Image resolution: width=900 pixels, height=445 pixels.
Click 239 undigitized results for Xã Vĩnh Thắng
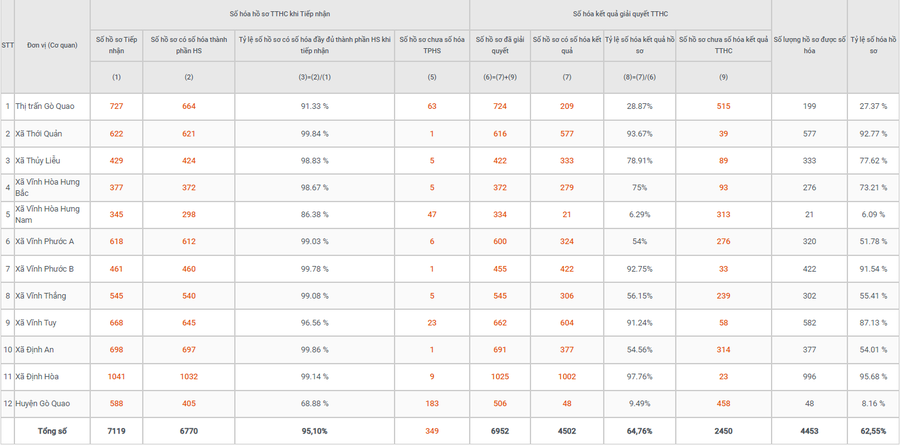pyautogui.click(x=723, y=296)
